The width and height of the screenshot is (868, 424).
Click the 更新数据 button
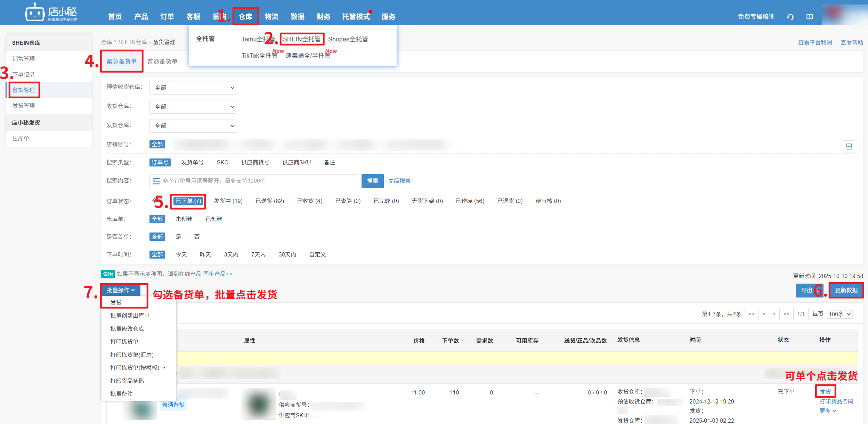(x=846, y=290)
